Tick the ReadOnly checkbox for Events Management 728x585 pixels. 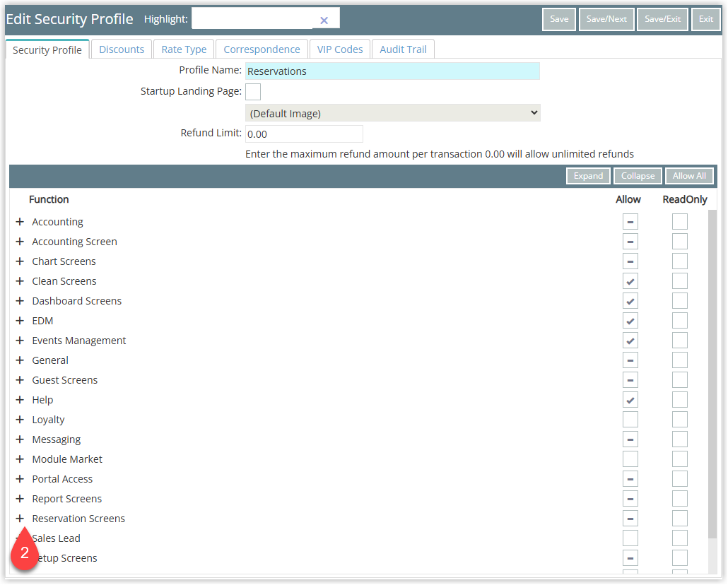click(679, 341)
